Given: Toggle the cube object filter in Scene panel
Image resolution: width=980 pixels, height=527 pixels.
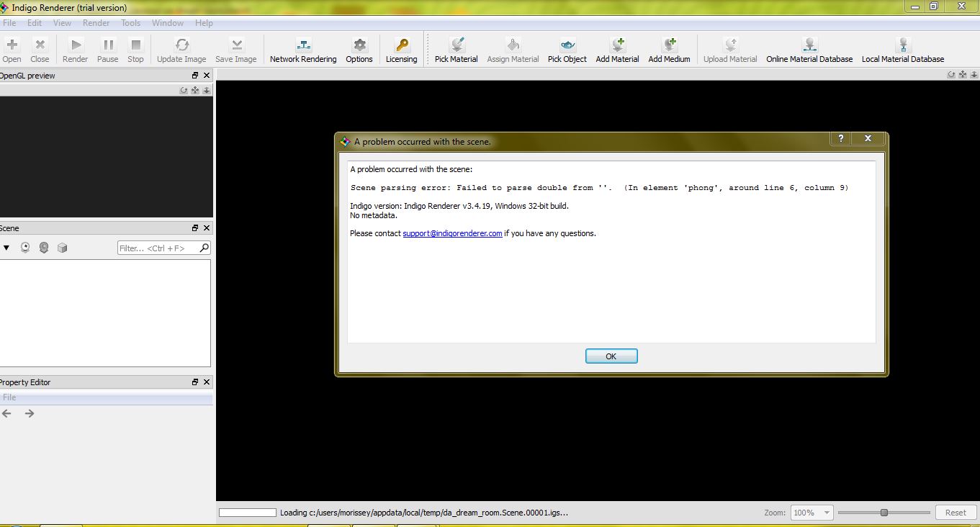Looking at the screenshot, I should click(62, 248).
